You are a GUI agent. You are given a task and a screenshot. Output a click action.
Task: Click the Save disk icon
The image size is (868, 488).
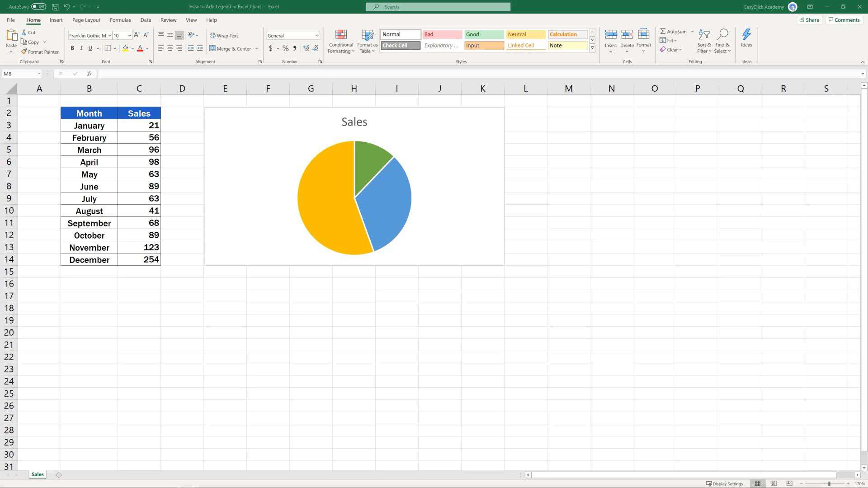55,7
